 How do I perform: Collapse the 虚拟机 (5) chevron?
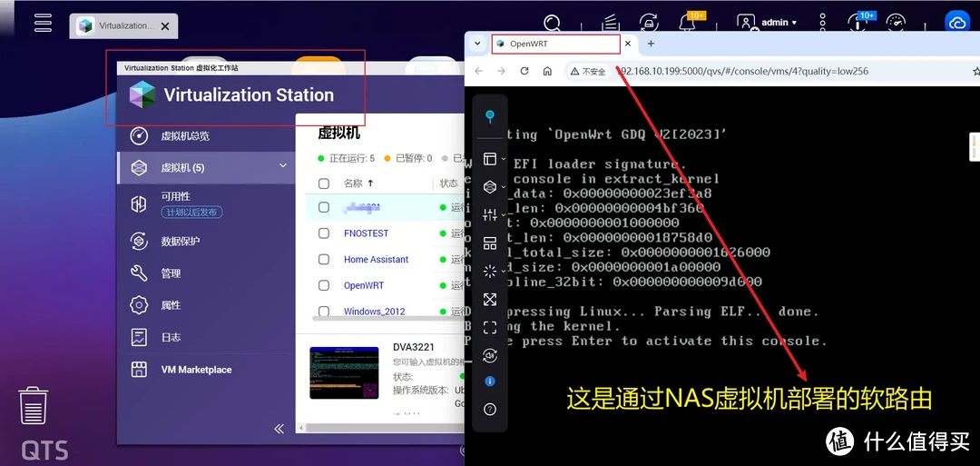(282, 165)
